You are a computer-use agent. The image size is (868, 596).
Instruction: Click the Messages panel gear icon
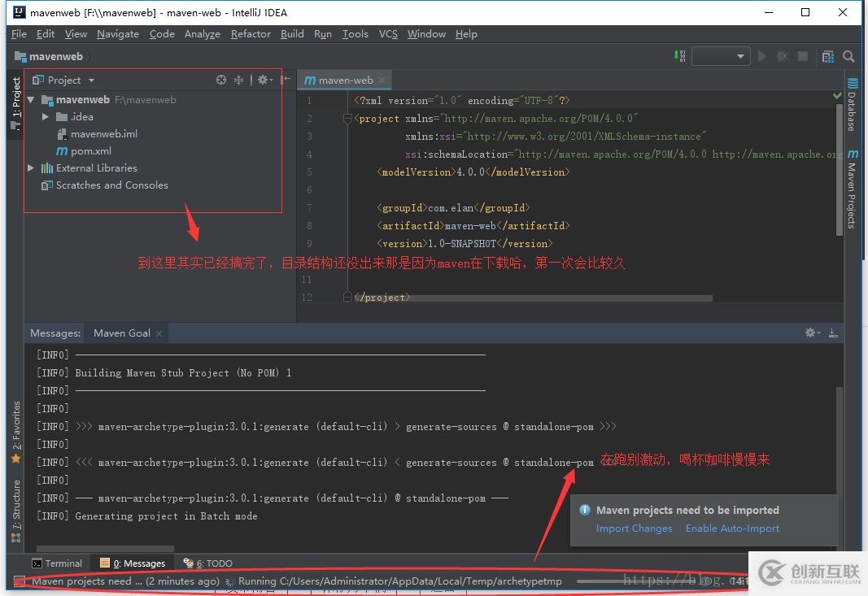811,333
